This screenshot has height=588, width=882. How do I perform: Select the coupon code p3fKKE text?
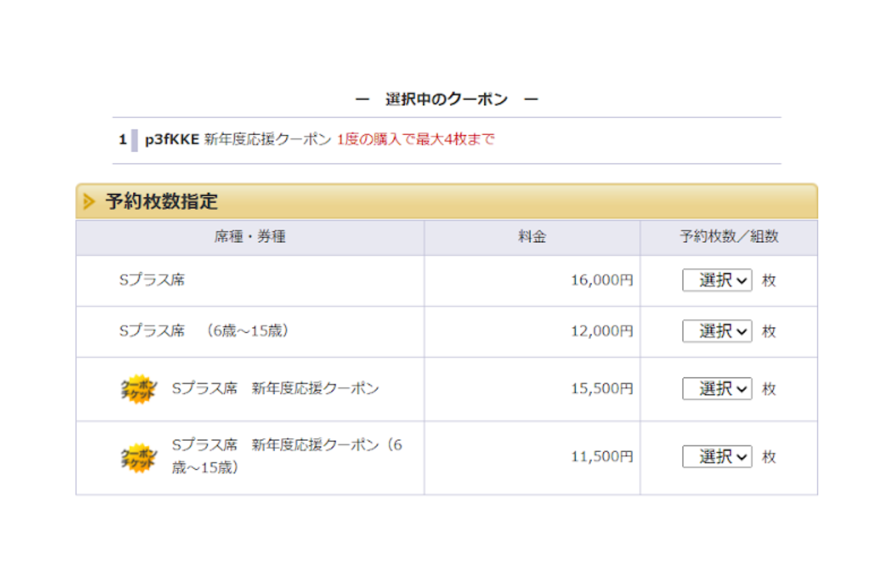(x=172, y=139)
